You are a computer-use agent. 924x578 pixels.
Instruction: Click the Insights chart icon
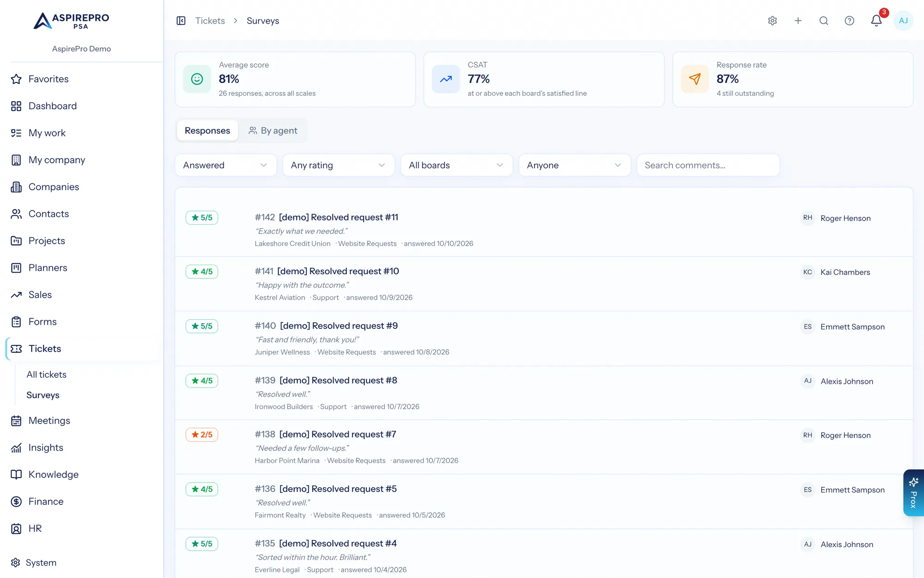(16, 448)
